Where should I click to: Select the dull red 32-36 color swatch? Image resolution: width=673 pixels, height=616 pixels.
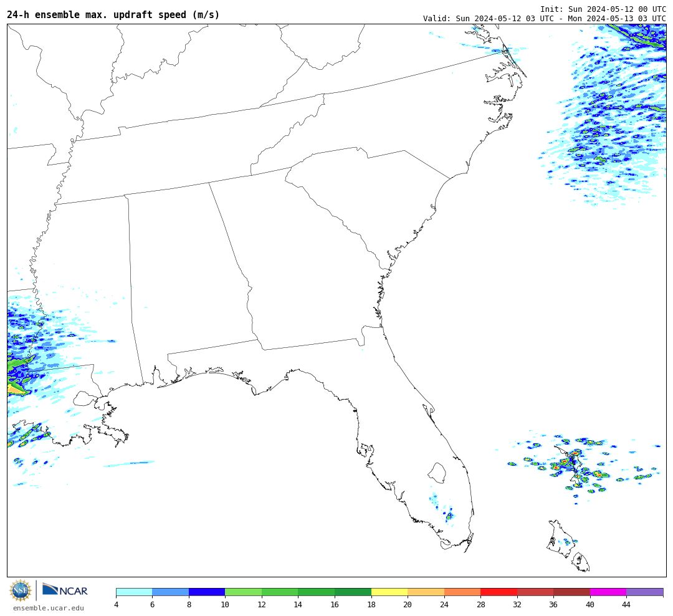pos(535,592)
